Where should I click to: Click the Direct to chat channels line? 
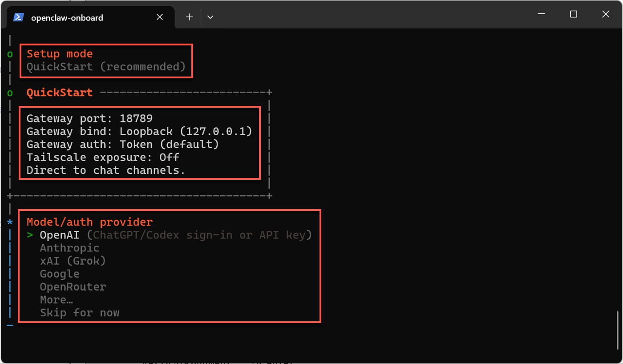click(106, 170)
